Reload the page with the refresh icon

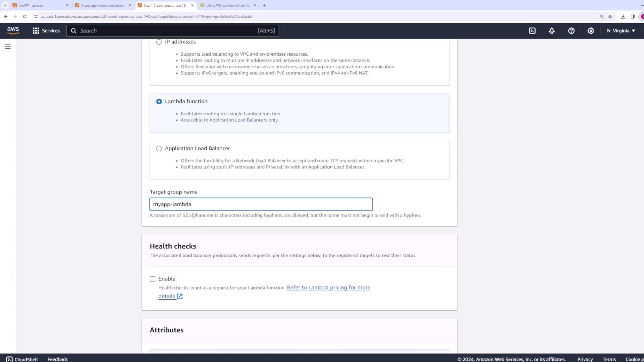(x=24, y=16)
